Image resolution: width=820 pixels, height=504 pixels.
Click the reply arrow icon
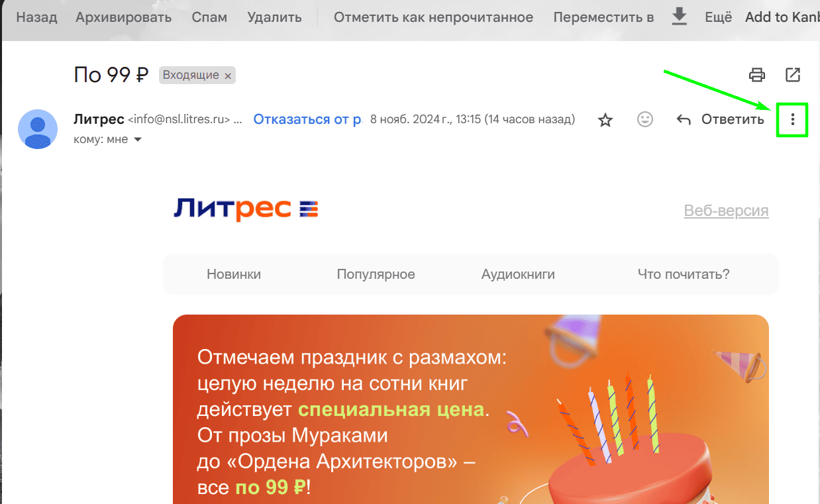[x=684, y=120]
